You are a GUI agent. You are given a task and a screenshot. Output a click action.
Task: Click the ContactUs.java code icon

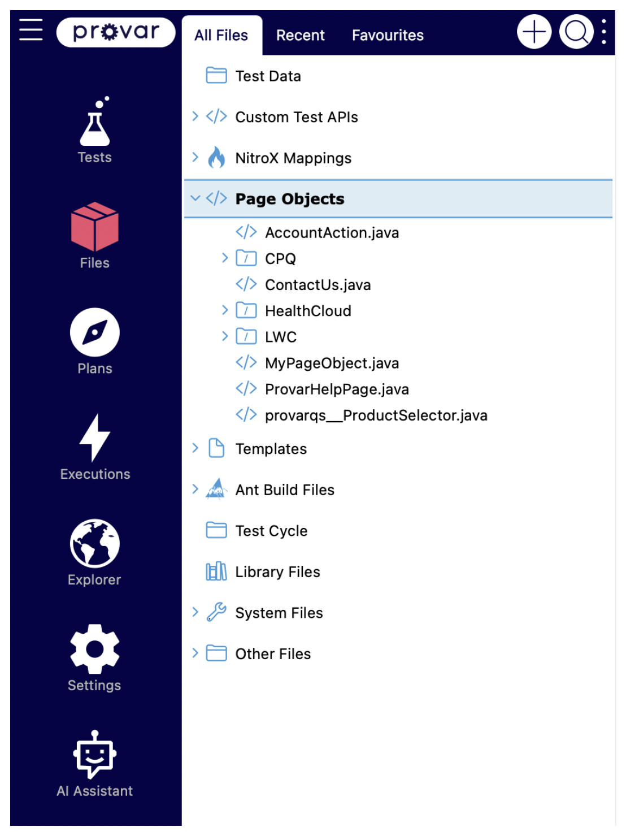(246, 284)
